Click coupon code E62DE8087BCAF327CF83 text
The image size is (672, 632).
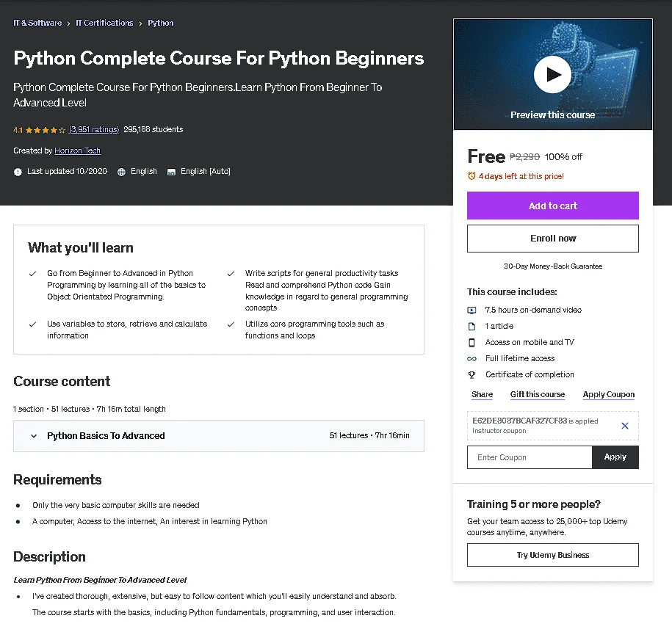519,421
